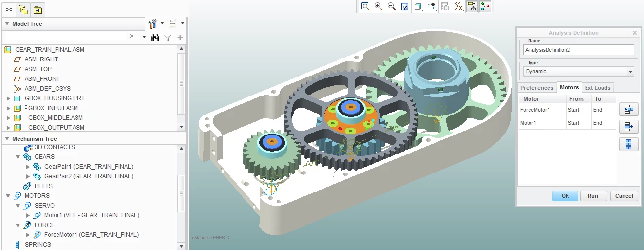Click the Motor column header
The image size is (644, 250).
pos(542,99)
